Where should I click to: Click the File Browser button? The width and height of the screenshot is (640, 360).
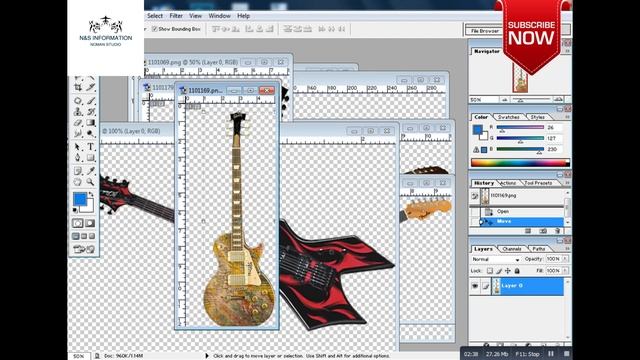pos(484,31)
